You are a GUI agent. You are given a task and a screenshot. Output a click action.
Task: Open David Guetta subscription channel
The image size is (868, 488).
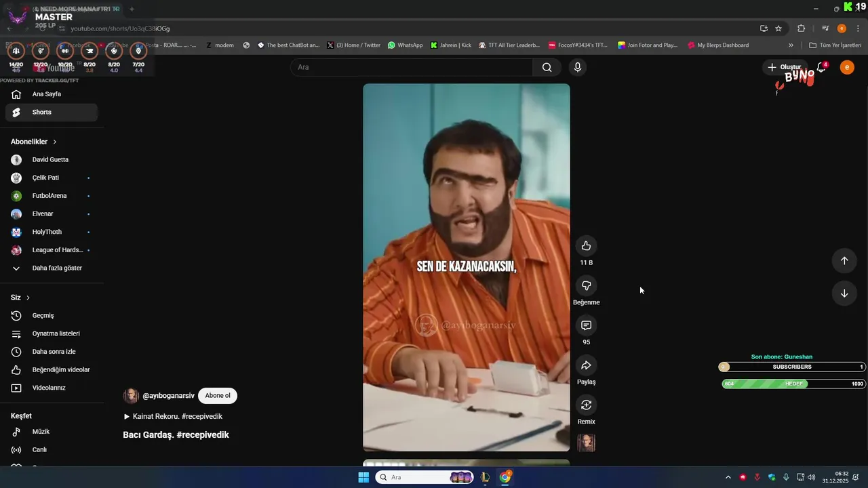point(52,160)
